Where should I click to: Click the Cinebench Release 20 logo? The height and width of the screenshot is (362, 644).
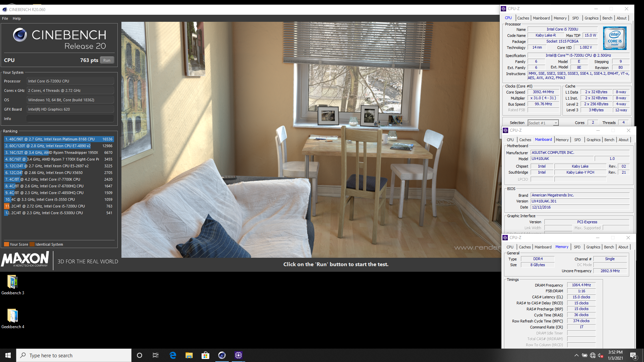pos(60,39)
